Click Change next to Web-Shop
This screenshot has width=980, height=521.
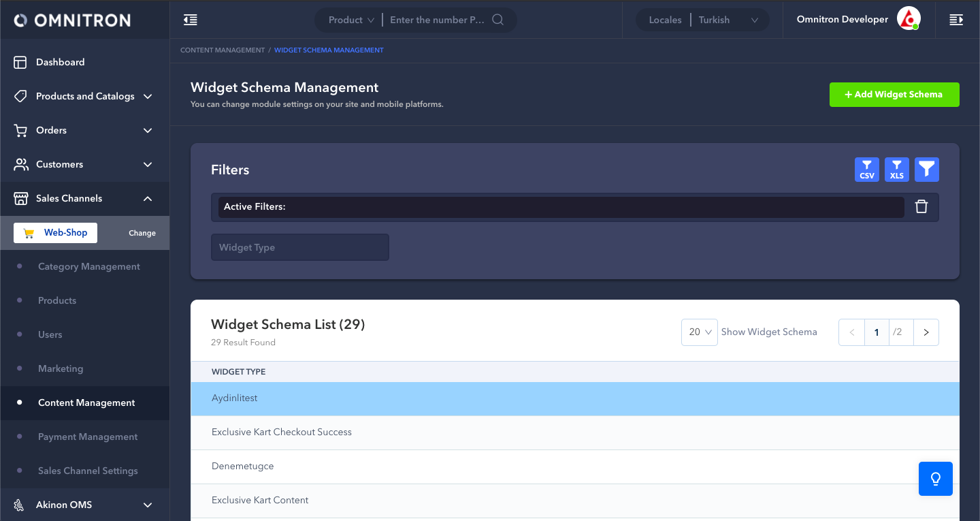(142, 233)
